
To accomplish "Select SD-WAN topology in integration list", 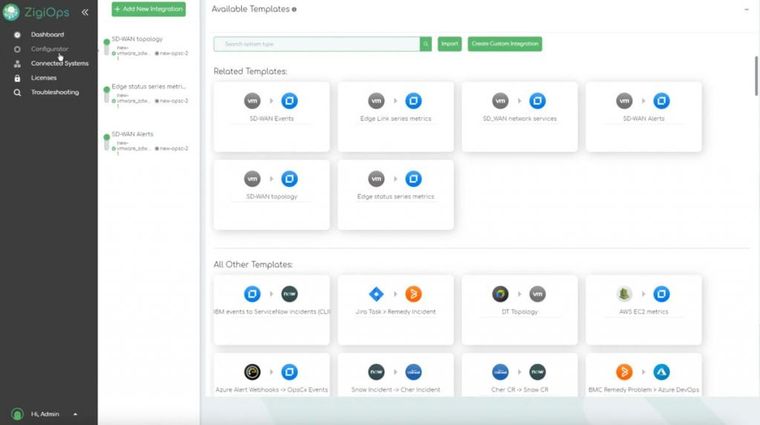I will 137,39.
